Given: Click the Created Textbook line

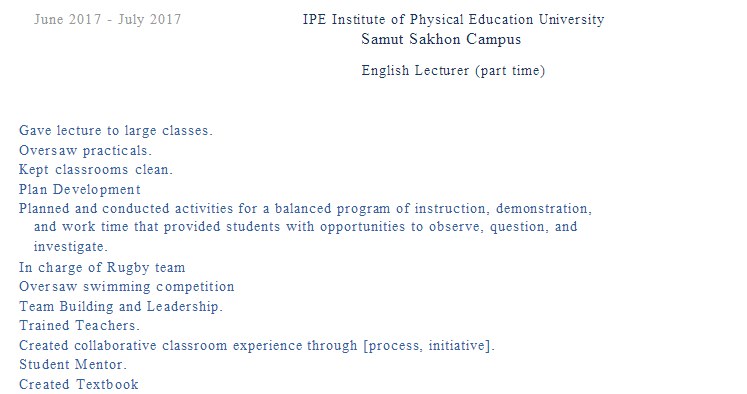Looking at the screenshot, I should click(x=79, y=384).
